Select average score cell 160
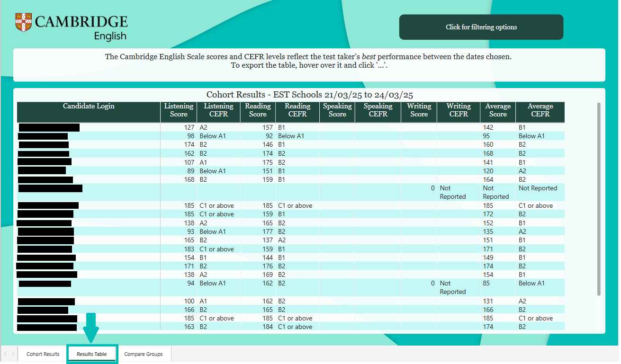Image resolution: width=621 pixels, height=364 pixels. click(x=488, y=144)
